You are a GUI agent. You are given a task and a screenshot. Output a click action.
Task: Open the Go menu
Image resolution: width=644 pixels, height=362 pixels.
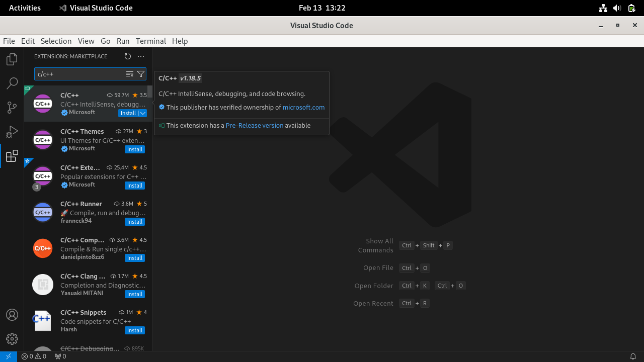tap(105, 41)
